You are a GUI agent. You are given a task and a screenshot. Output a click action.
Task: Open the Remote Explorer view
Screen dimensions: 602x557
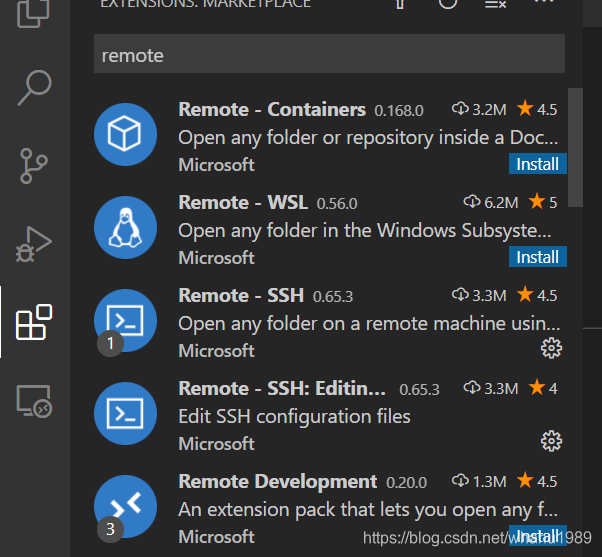tap(34, 401)
